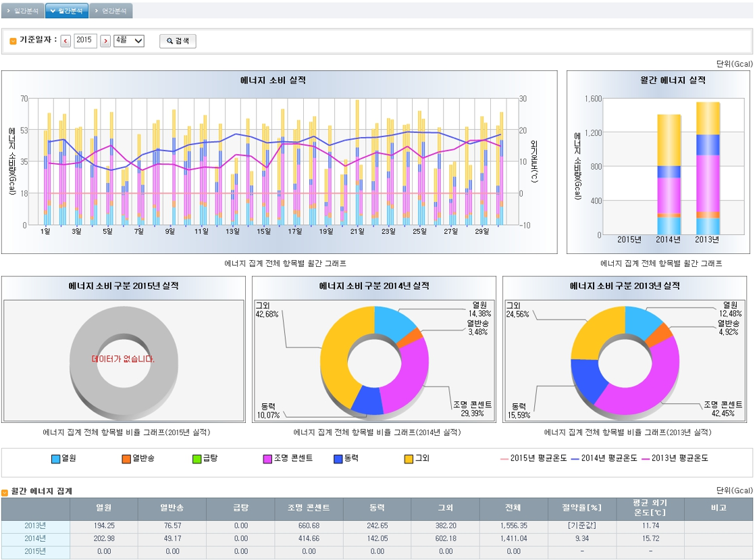Toggle 열반송 orange legend swatch
Image resolution: width=755 pixels, height=560 pixels.
click(x=126, y=459)
